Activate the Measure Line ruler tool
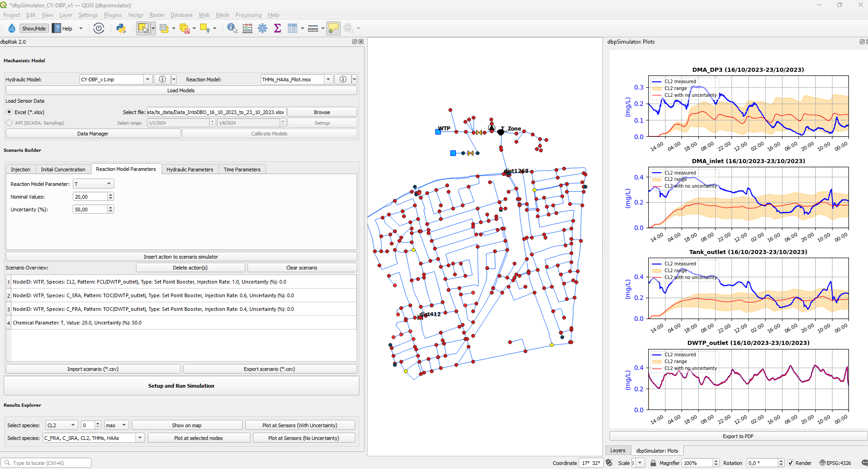This screenshot has height=469, width=868. coord(313,28)
